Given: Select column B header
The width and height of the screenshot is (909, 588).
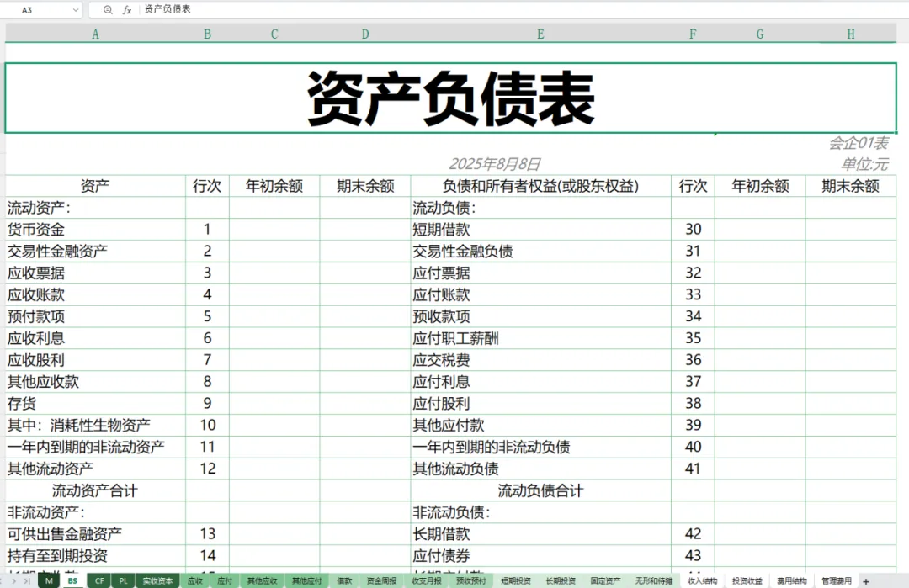Looking at the screenshot, I should [208, 34].
